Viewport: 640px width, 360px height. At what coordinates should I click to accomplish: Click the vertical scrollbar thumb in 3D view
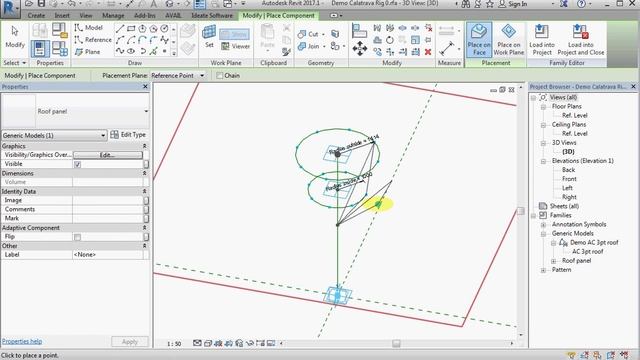[x=521, y=211]
